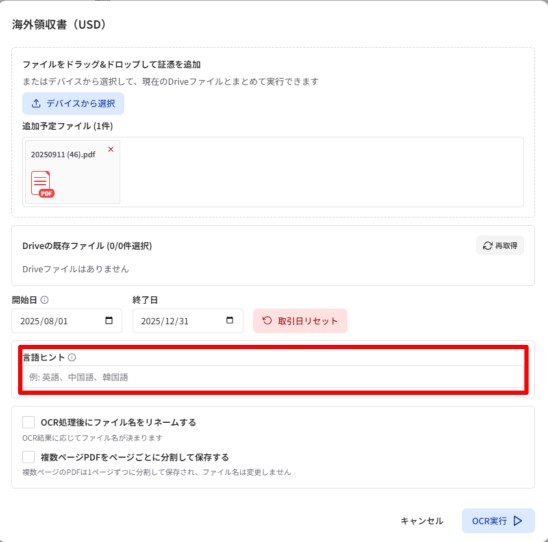Image resolution: width=548 pixels, height=542 pixels.
Task: Enable OCR処理後にファイル名をリネームする checkbox
Action: pos(28,422)
